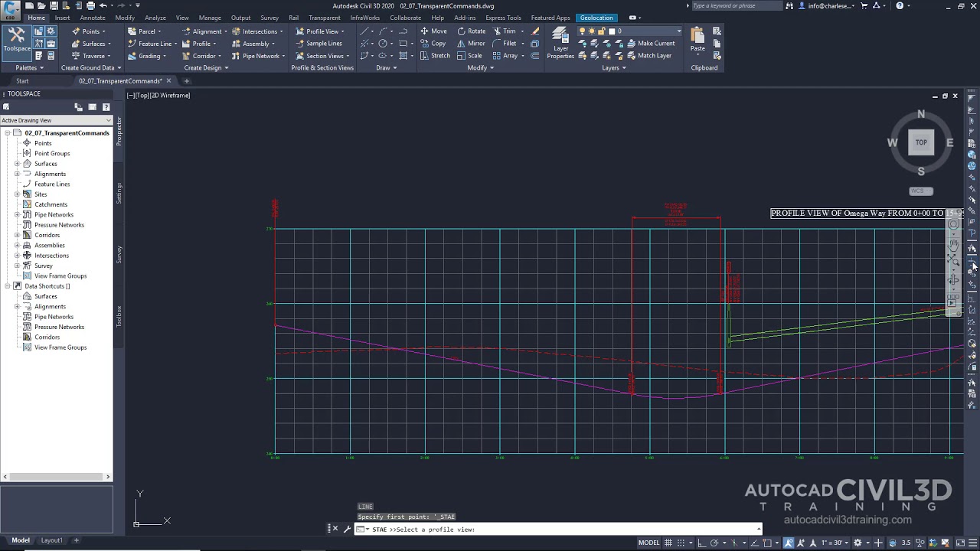This screenshot has width=980, height=551.
Task: Click the layer color white swatch
Action: [612, 31]
